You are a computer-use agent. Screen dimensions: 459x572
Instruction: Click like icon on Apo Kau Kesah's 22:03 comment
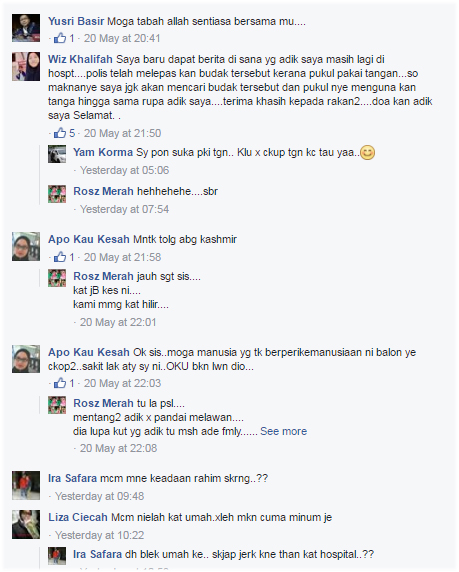pos(60,383)
